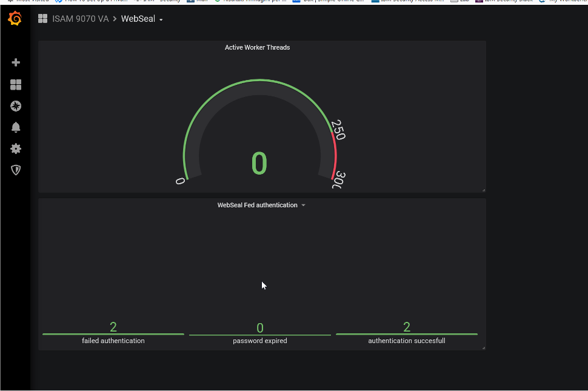Open the Configuration gear icon

16,149
